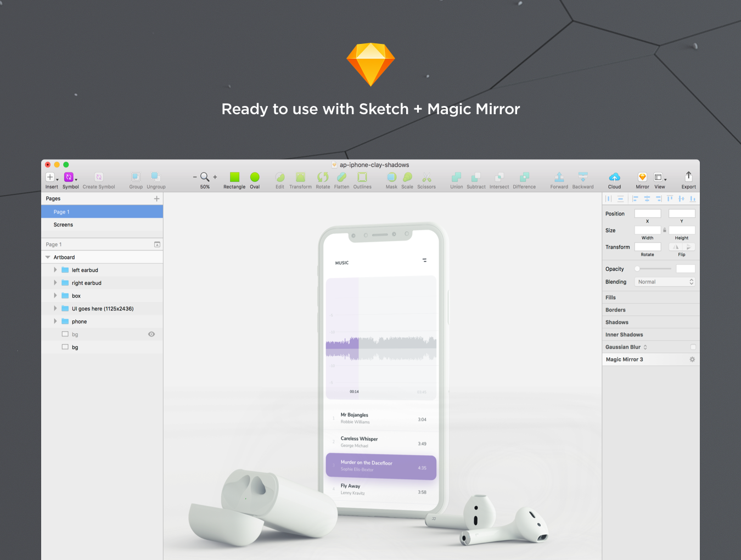741x560 pixels.
Task: Enable the Gaussian Blur checkbox
Action: point(693,347)
